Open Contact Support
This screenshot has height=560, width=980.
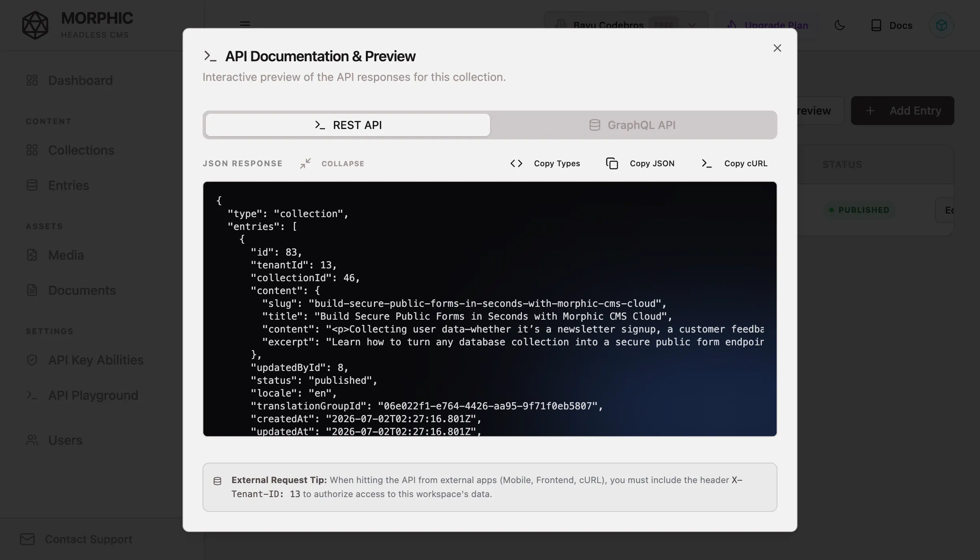coord(76,539)
